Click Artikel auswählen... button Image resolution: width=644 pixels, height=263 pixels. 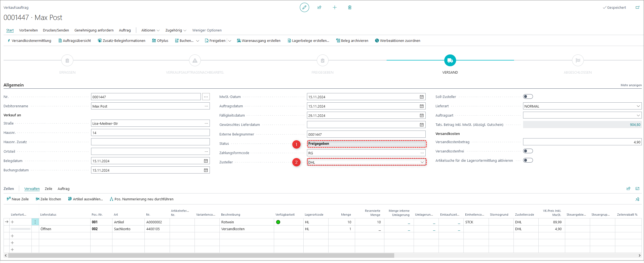86,199
